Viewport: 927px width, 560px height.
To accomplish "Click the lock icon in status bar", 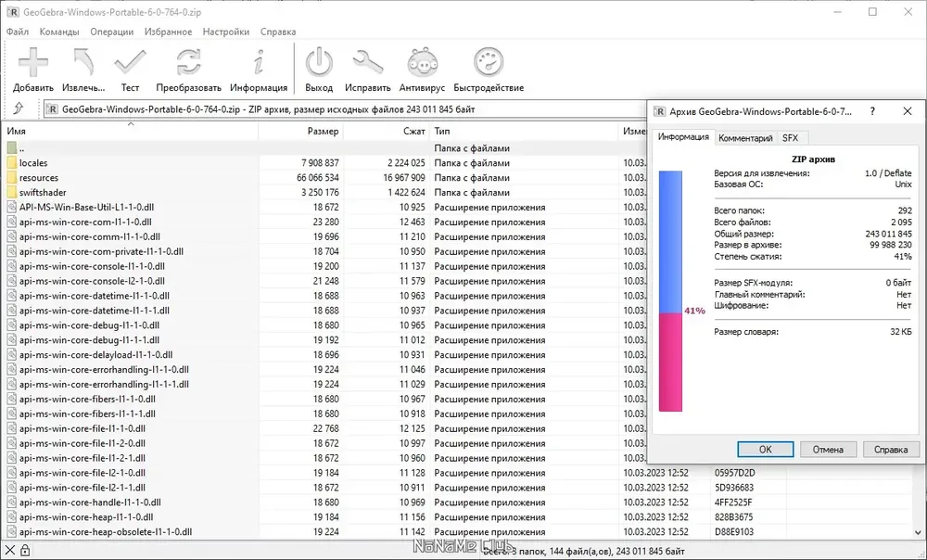I will click(x=25, y=550).
